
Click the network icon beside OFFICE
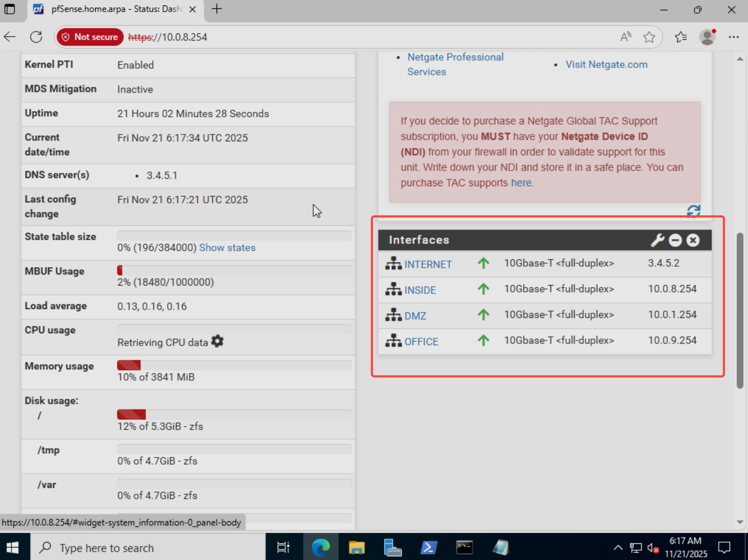coord(394,341)
